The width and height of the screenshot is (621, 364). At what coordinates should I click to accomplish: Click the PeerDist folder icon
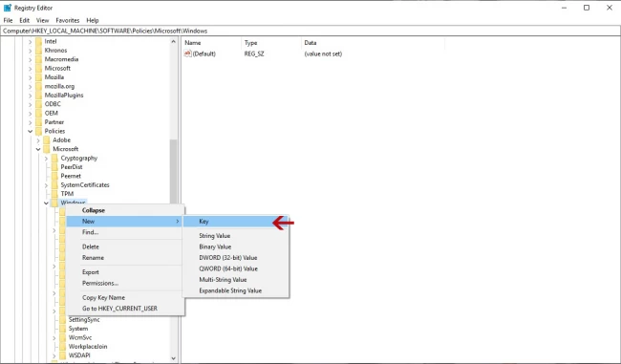click(54, 167)
